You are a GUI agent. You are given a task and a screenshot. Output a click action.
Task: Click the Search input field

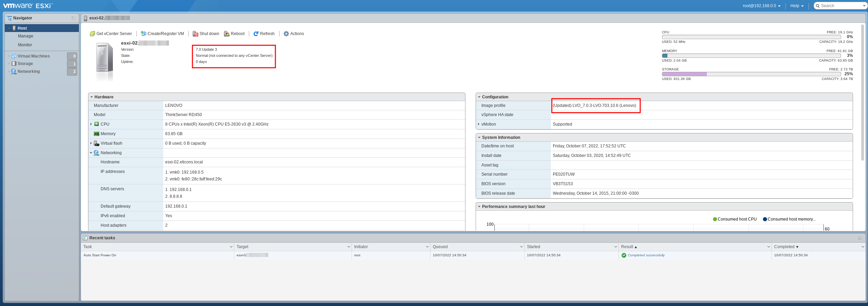[840, 6]
